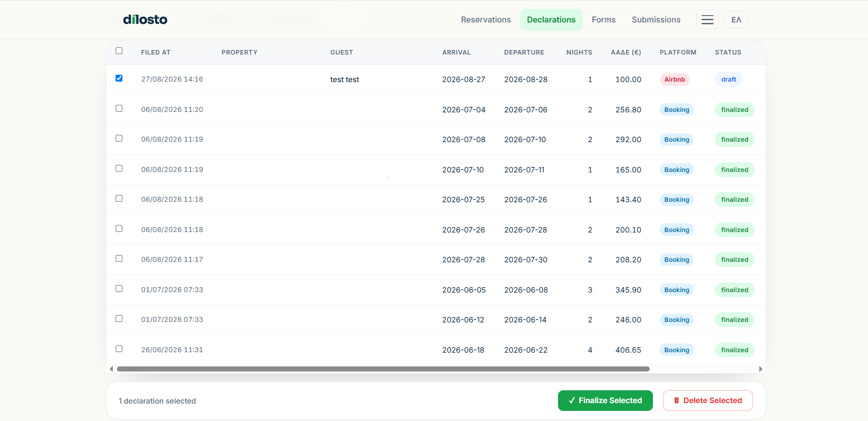Select the row arriving 2026-07-08
Image resolution: width=868 pixels, height=421 pixels.
tap(119, 138)
